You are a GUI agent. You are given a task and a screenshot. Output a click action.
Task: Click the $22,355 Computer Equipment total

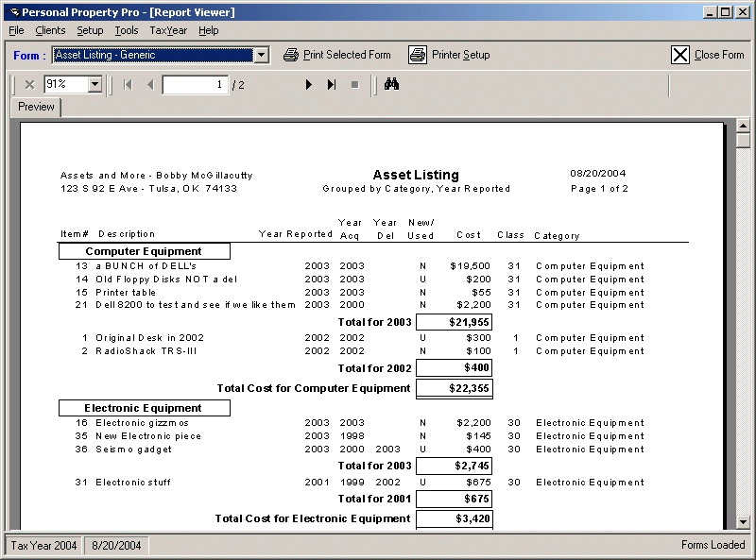455,388
